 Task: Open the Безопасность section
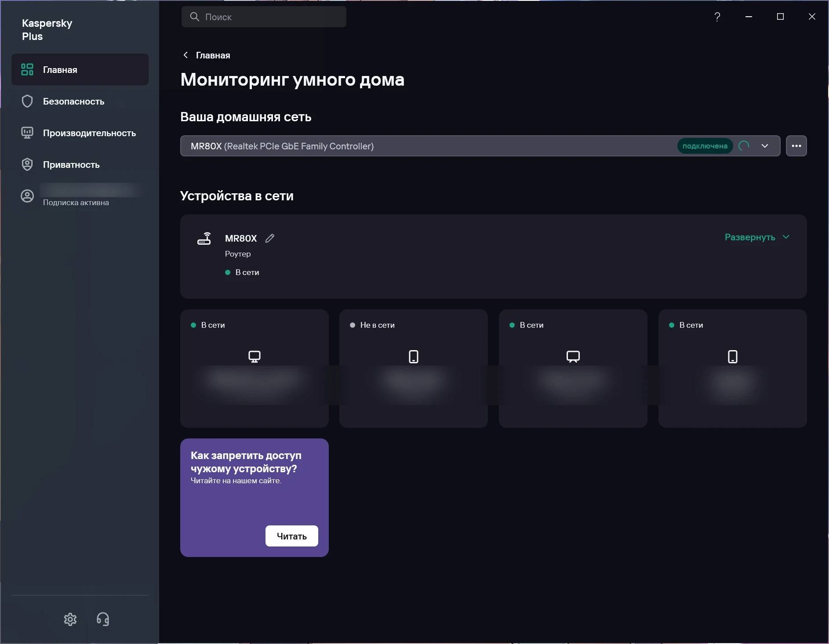point(80,101)
